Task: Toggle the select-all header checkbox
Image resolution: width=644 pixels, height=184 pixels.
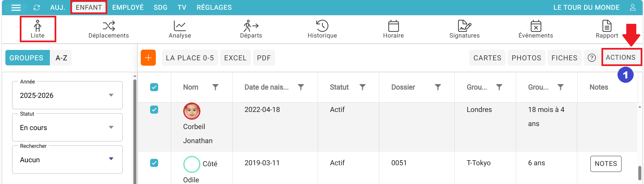Action: [x=154, y=87]
